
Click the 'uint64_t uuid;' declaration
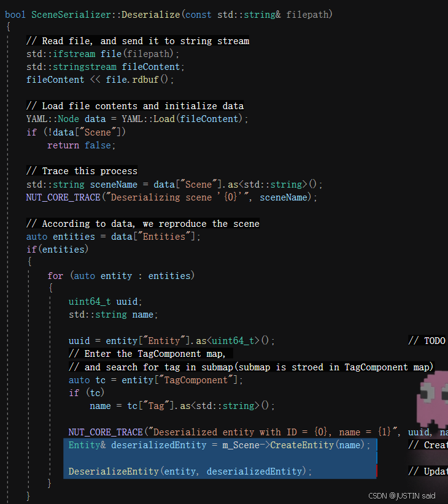(x=105, y=302)
